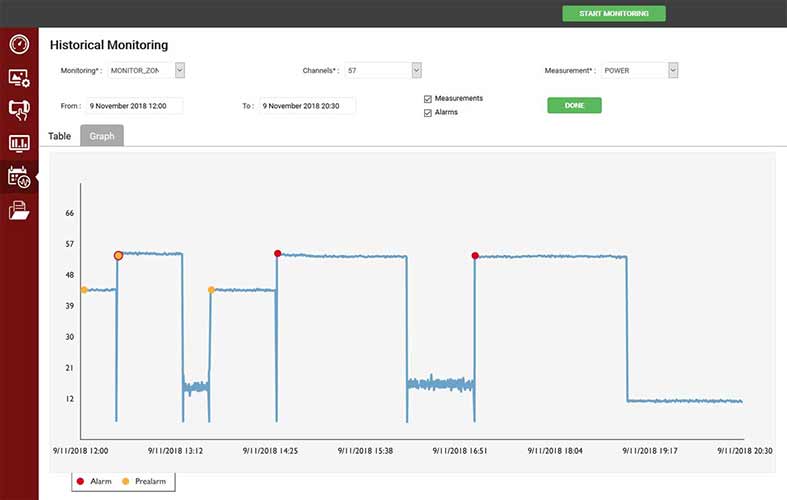Screen dimensions: 787x500
Task: Click the From date input field
Action: coord(134,106)
